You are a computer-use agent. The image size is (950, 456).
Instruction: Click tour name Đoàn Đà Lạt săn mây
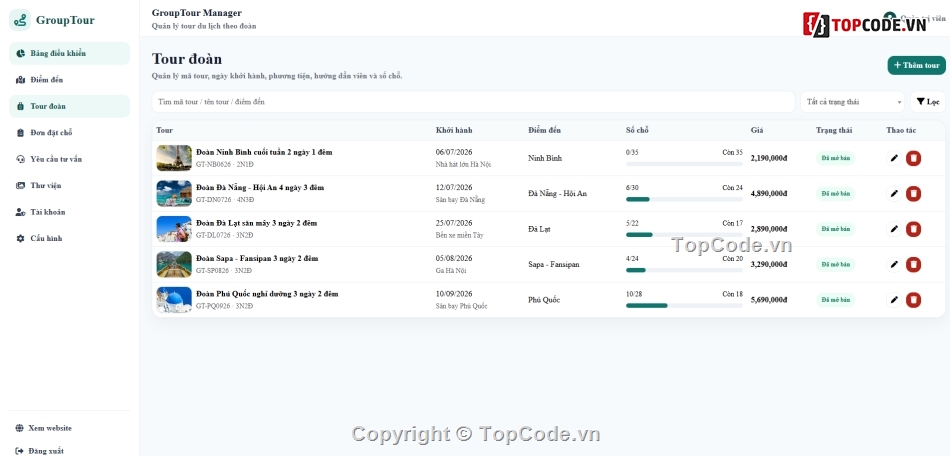256,223
